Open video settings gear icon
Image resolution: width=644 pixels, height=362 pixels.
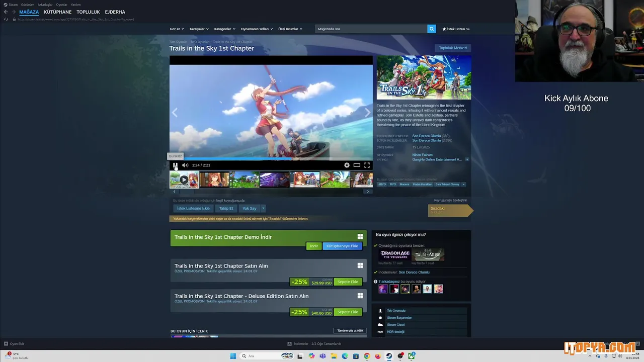click(347, 165)
